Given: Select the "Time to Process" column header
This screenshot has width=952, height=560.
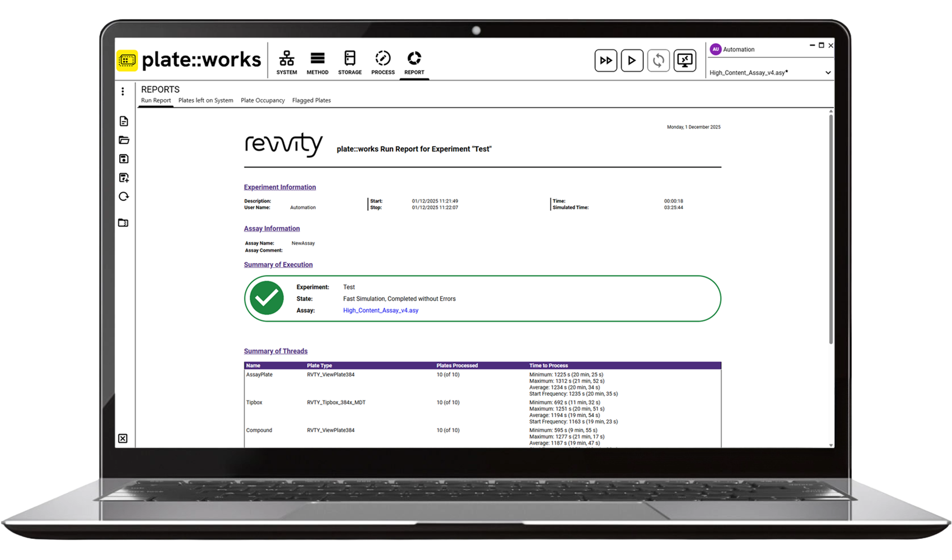Looking at the screenshot, I should tap(549, 366).
